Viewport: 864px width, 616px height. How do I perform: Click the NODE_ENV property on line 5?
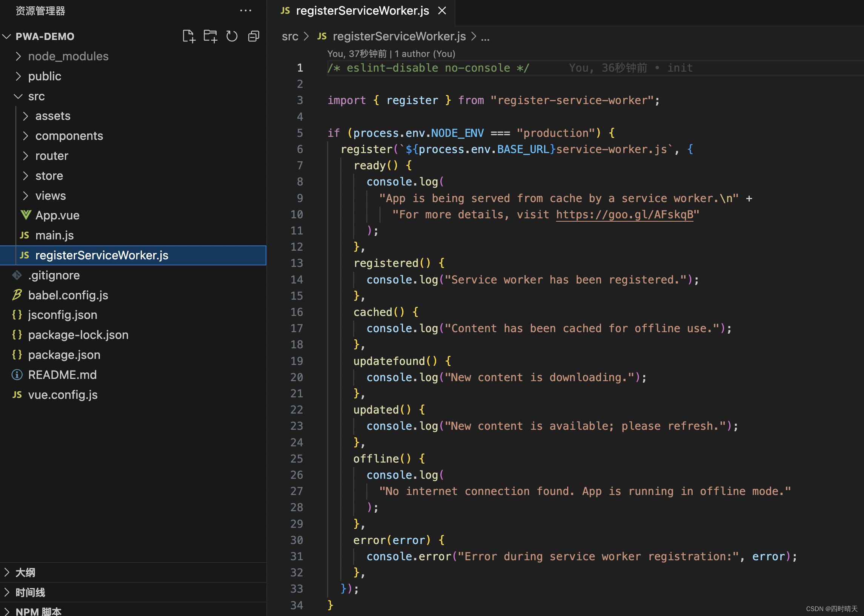coord(457,133)
